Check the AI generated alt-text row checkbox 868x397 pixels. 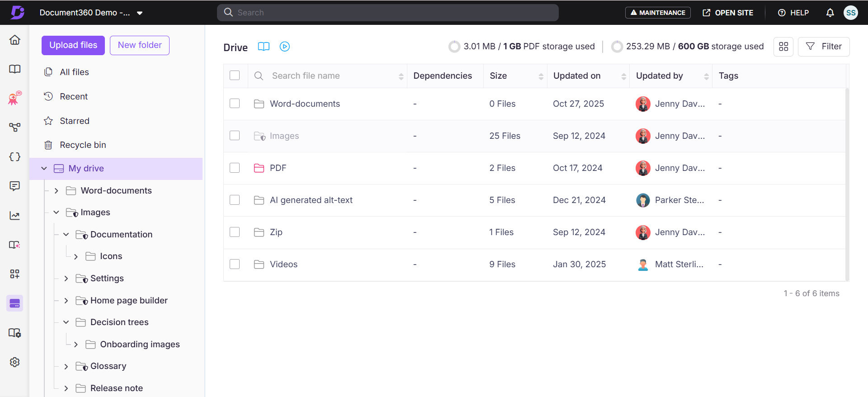click(x=235, y=200)
